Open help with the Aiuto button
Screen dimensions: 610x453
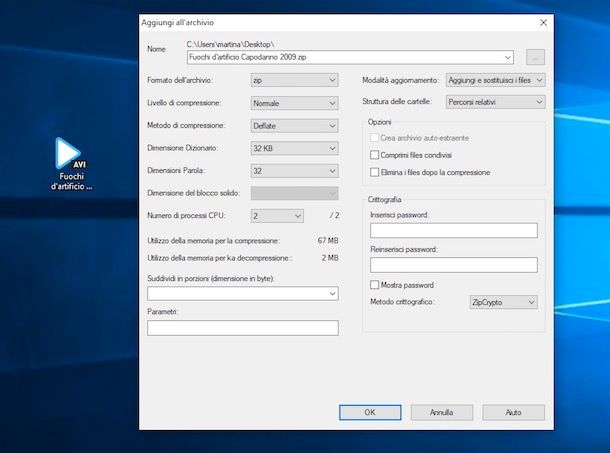coord(514,413)
